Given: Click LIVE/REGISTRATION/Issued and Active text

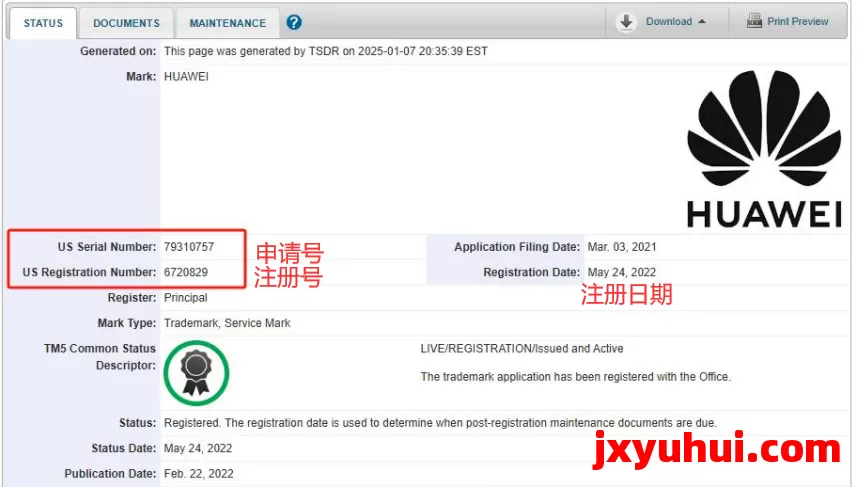Looking at the screenshot, I should (522, 349).
